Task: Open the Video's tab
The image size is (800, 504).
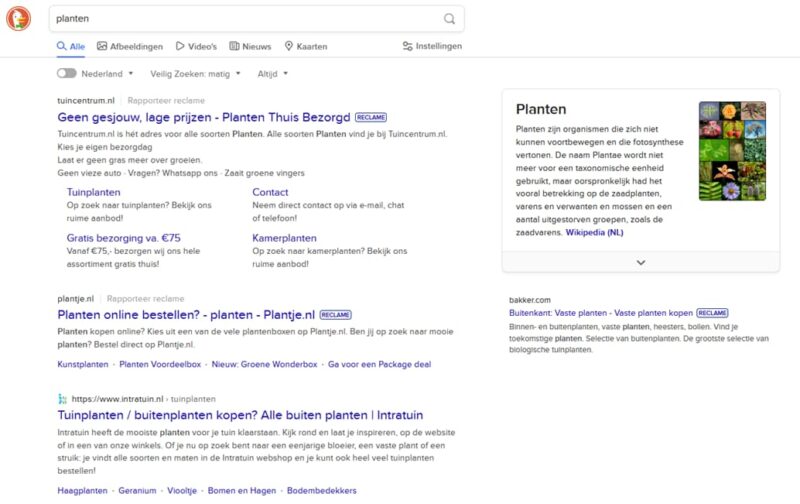Action: [x=196, y=46]
